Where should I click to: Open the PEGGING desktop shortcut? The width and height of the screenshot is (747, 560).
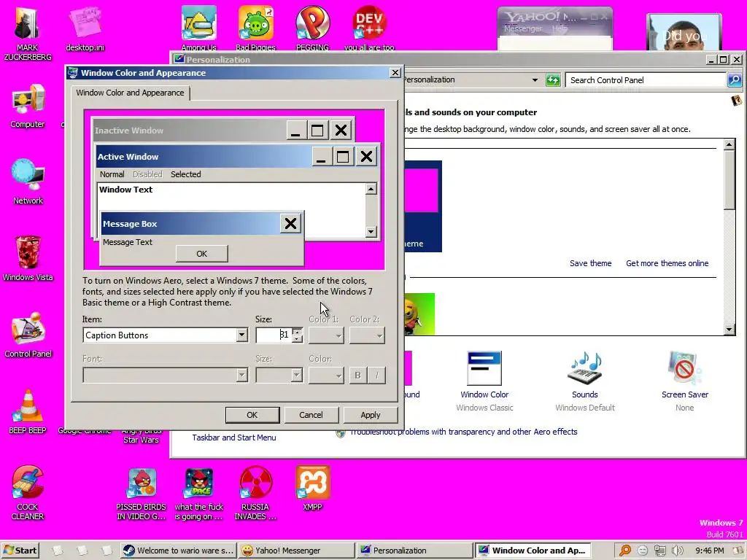point(312,28)
